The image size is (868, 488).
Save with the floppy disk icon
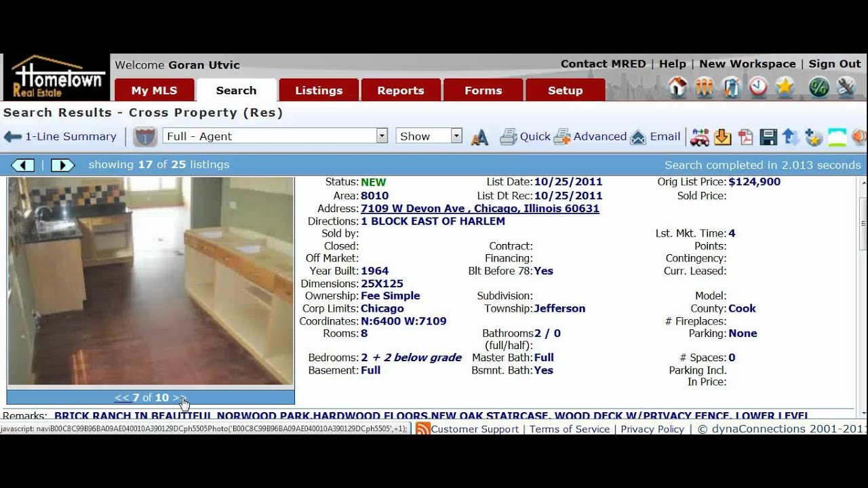[x=768, y=137]
